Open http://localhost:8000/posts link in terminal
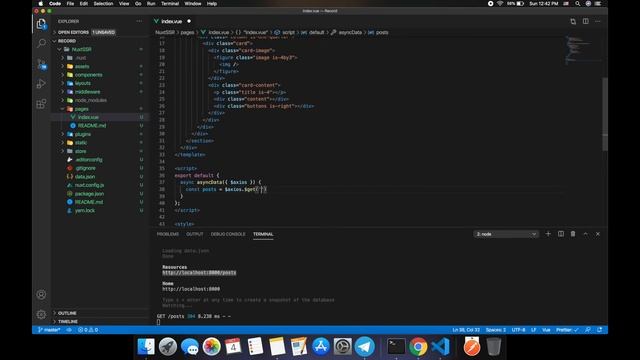This screenshot has height=360, width=640. coord(199,273)
